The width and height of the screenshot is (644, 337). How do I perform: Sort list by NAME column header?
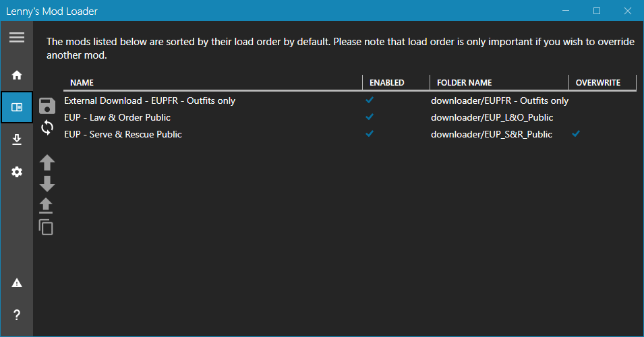pos(82,83)
